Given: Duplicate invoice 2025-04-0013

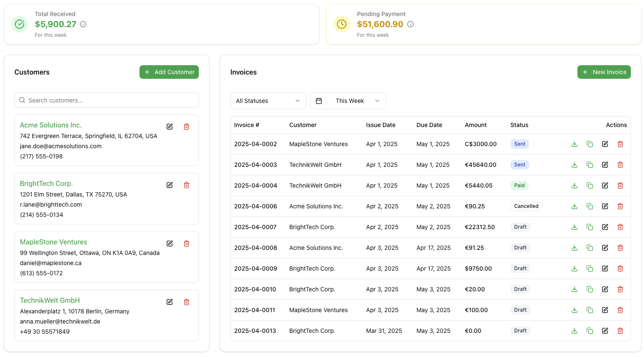Looking at the screenshot, I should tap(590, 331).
